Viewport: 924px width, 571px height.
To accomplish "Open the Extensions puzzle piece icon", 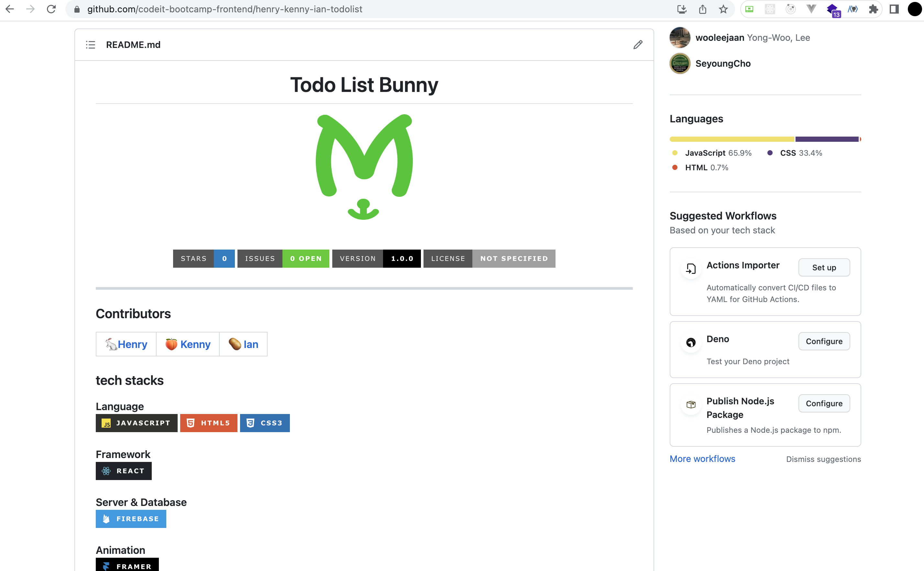I will click(x=873, y=9).
